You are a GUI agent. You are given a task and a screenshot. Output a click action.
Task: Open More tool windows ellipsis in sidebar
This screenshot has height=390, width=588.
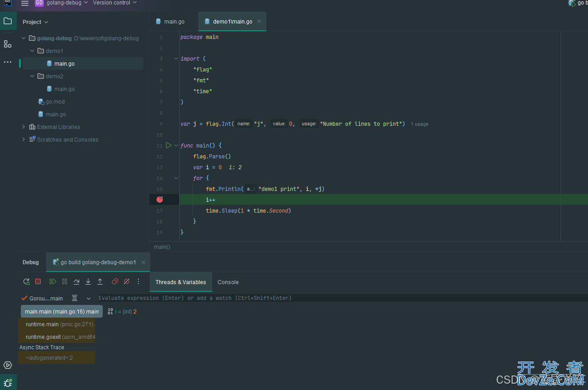8,62
